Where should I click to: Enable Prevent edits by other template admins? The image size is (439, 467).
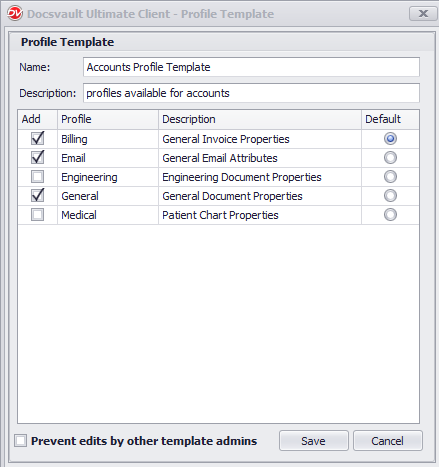click(21, 441)
